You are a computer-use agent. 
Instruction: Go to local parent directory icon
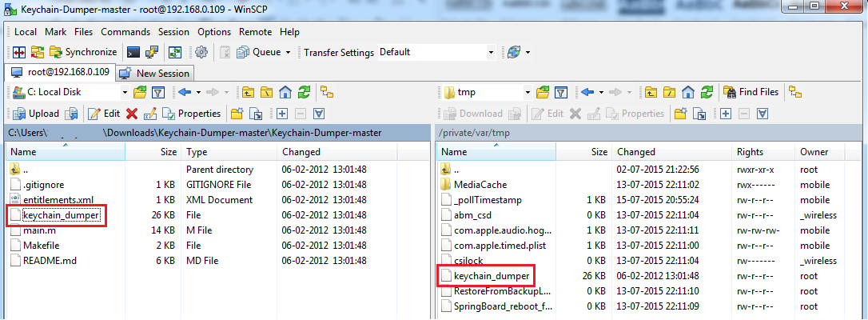point(248,92)
